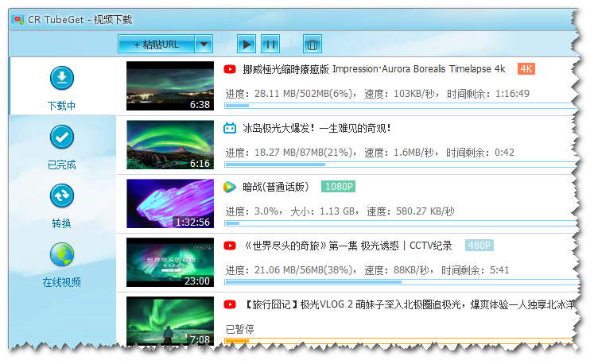The height and width of the screenshot is (364, 594).
Task: Open the 转换 (Convert) section
Action: click(x=61, y=205)
